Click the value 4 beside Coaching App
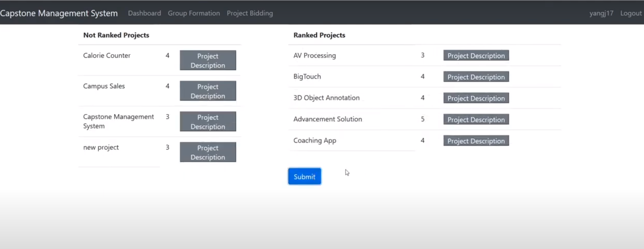This screenshot has height=249, width=644. click(423, 140)
